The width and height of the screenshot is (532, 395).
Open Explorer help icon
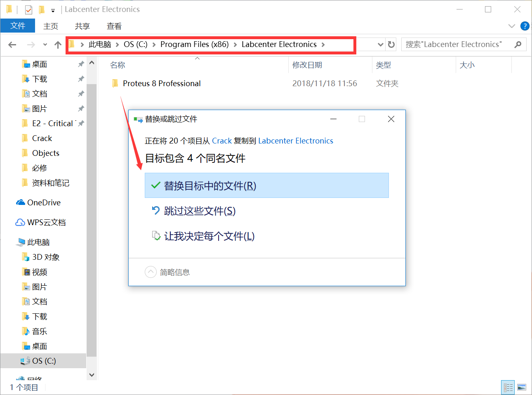525,26
